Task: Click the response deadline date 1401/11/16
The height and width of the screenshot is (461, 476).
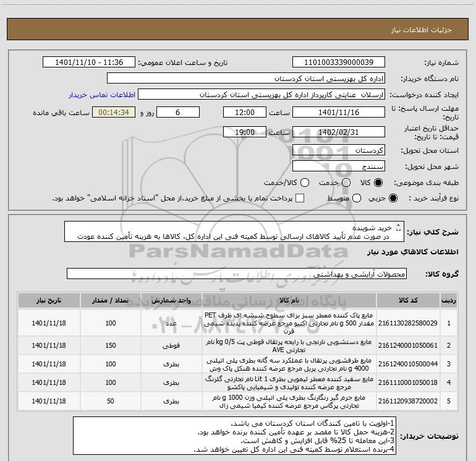Action: click(339, 112)
